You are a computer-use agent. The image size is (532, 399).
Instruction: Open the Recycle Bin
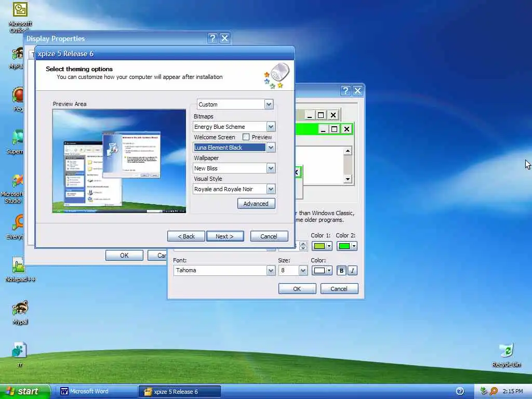tap(506, 355)
